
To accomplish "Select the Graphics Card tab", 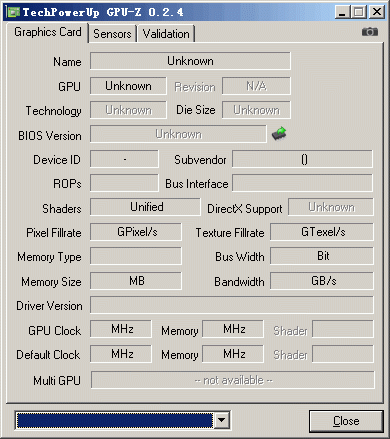I will point(48,32).
